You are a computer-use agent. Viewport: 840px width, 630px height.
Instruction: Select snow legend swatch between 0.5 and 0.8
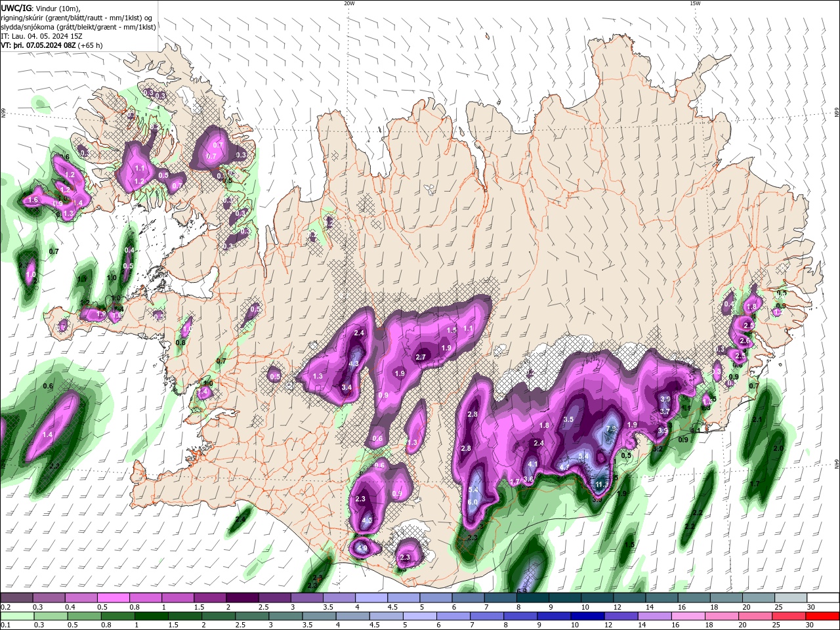coord(113,598)
